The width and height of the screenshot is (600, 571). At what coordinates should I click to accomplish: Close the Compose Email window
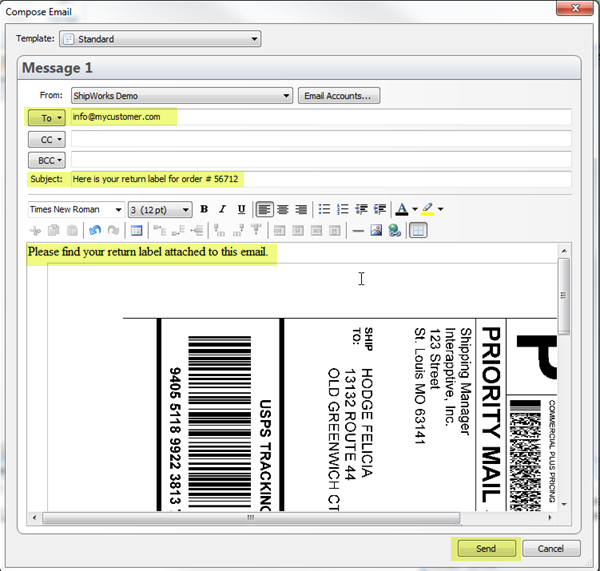[x=575, y=8]
